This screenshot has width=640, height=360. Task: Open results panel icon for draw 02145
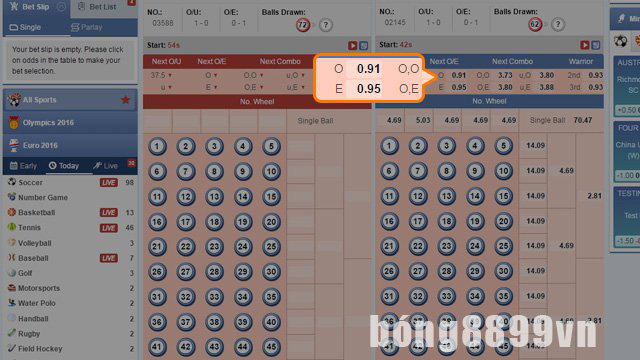[x=596, y=45]
